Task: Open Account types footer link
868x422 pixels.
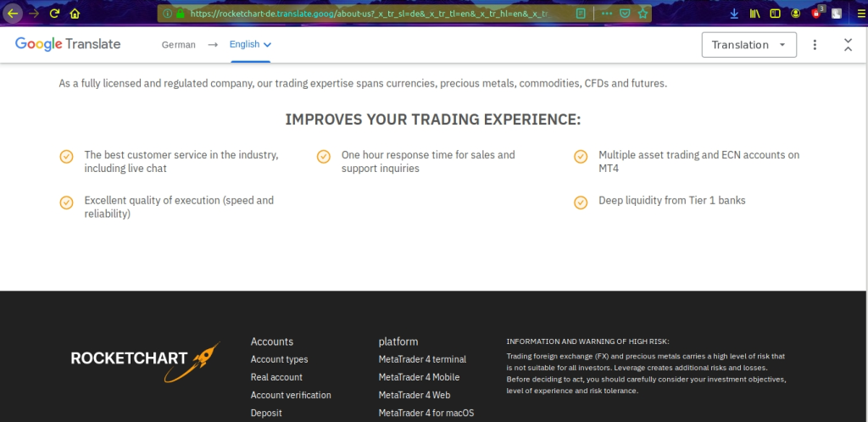Action: point(279,359)
